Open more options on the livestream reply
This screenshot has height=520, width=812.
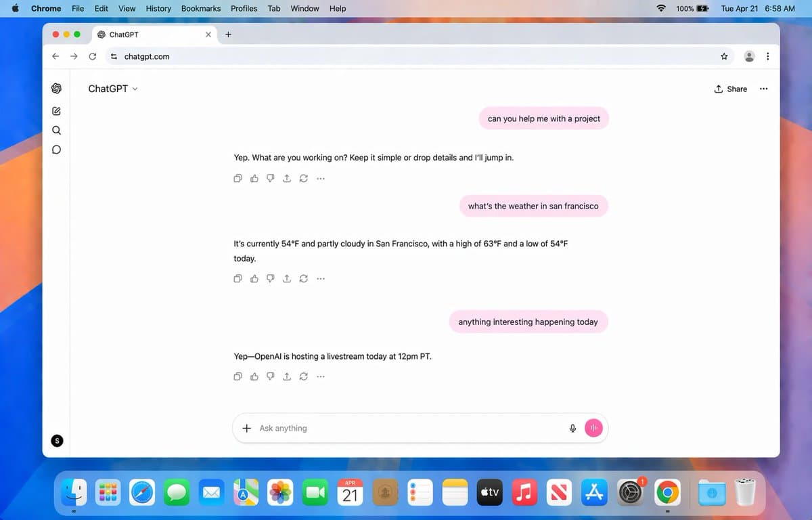[320, 376]
